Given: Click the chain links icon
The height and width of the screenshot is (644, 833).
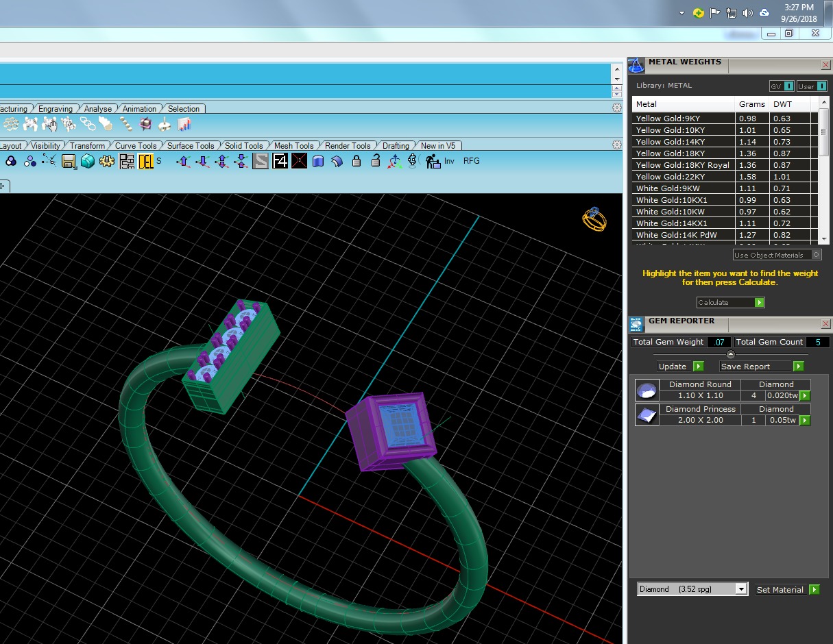Looking at the screenshot, I should pos(87,124).
